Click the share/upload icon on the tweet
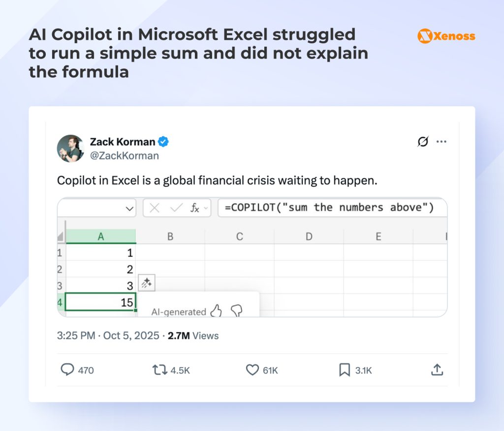This screenshot has height=431, width=504. point(437,369)
